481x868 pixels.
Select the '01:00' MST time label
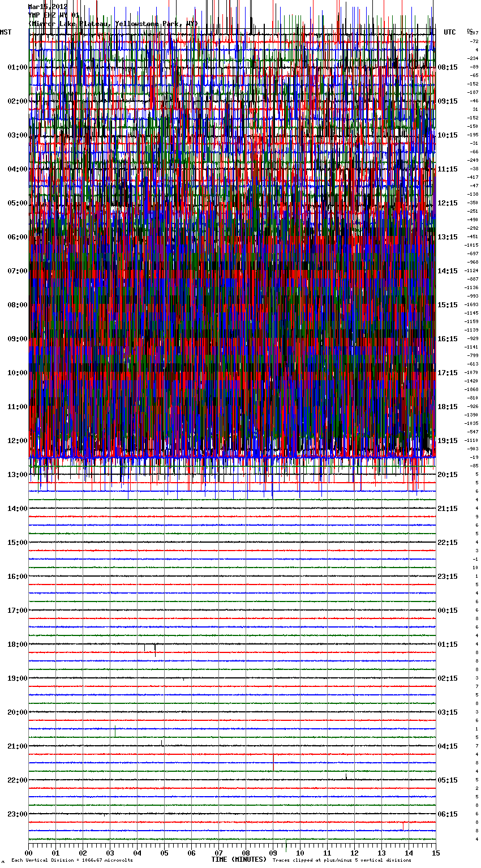[x=17, y=67]
